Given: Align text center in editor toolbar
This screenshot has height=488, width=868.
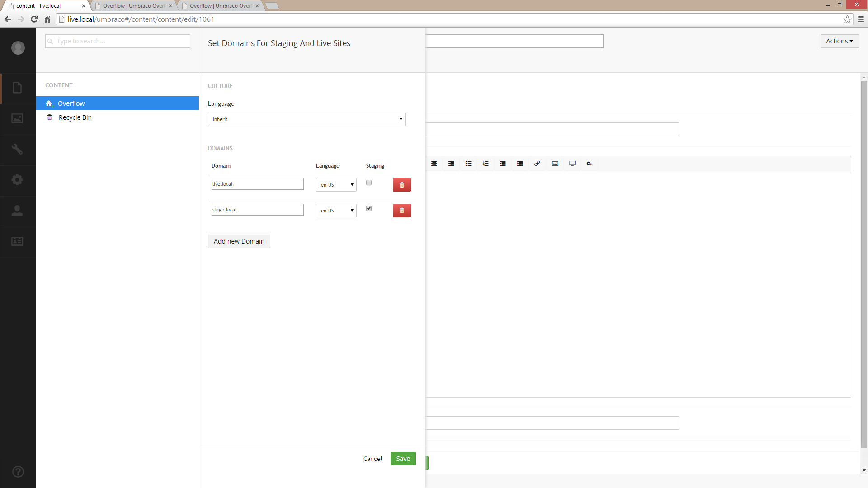Looking at the screenshot, I should [434, 164].
